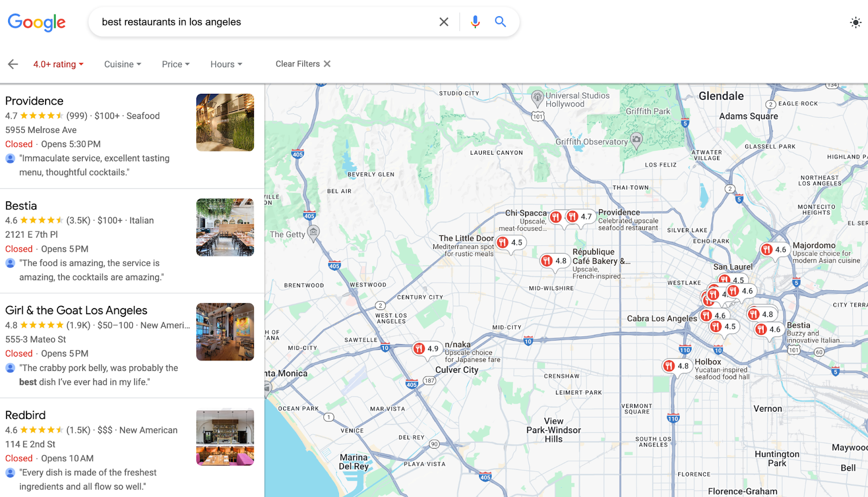Click The Getty landmark marker
Screen dimensions: 868x497
click(314, 233)
